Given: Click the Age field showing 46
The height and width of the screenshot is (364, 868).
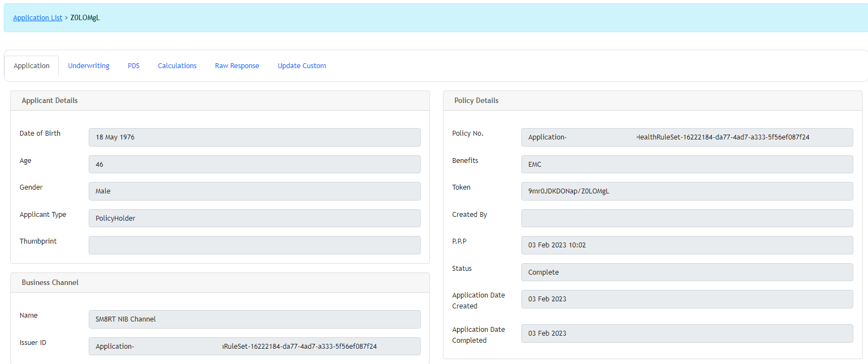Looking at the screenshot, I should [254, 165].
